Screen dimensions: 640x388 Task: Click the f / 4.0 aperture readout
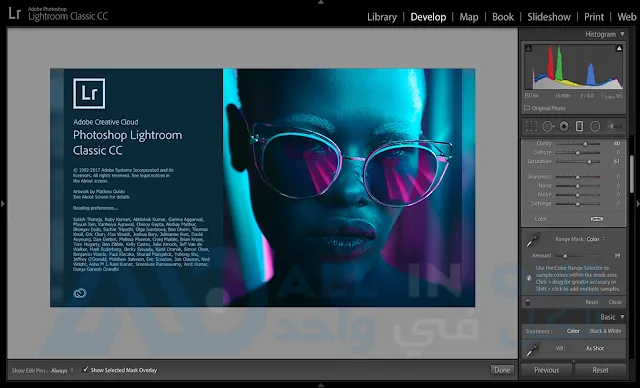(x=587, y=95)
